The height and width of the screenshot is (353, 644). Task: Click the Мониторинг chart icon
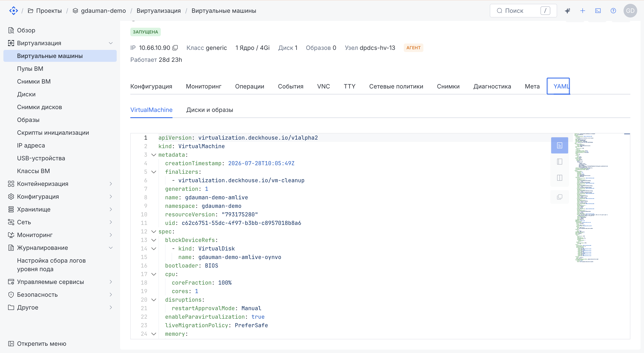click(x=11, y=235)
